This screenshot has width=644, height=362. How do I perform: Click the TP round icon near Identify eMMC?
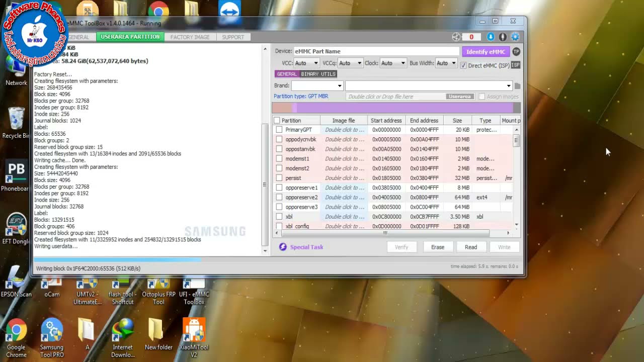pyautogui.click(x=516, y=51)
